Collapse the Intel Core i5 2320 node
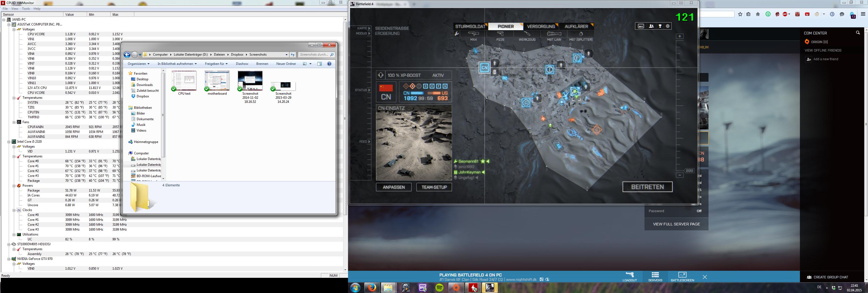 (9, 142)
